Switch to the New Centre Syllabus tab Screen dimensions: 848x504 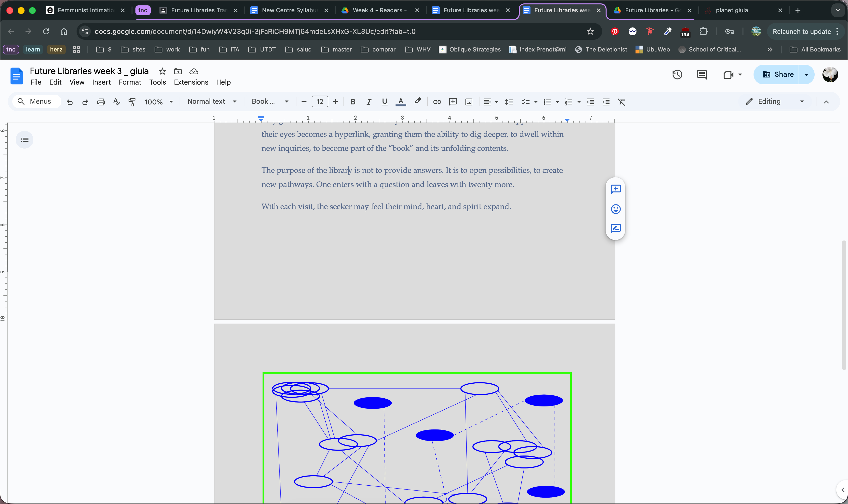tap(289, 10)
